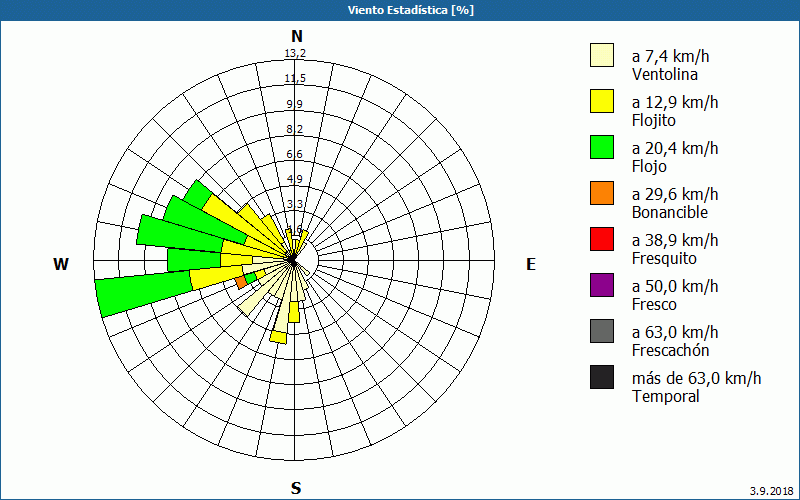Click the Bonancible legend label
Screen dimensions: 800x500
coord(669,212)
